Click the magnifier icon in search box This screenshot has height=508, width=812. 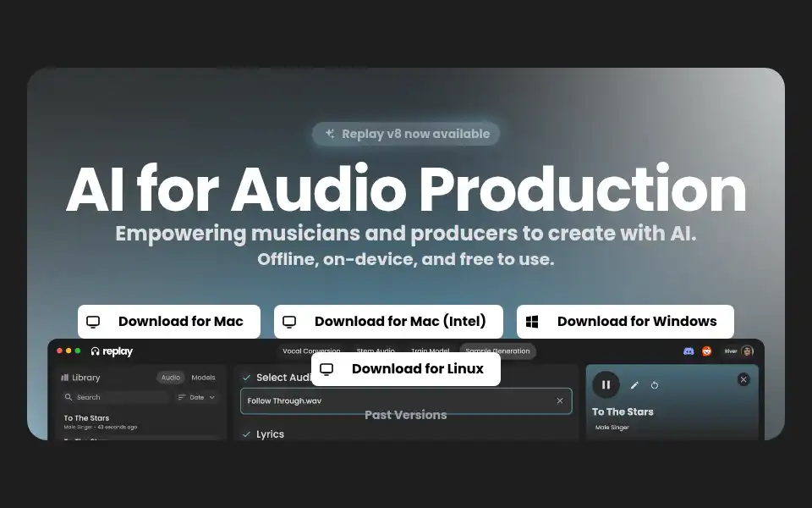coord(69,397)
